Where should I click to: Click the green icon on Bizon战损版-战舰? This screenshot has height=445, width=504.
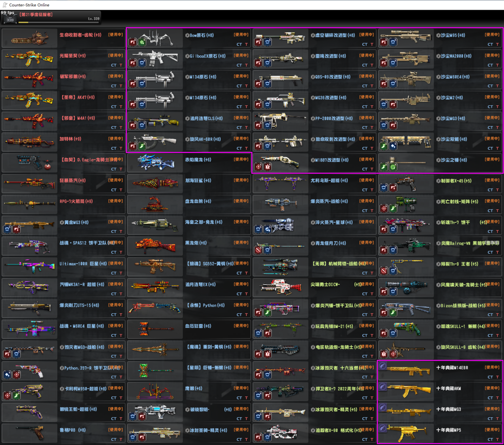pyautogui.click(x=393, y=313)
